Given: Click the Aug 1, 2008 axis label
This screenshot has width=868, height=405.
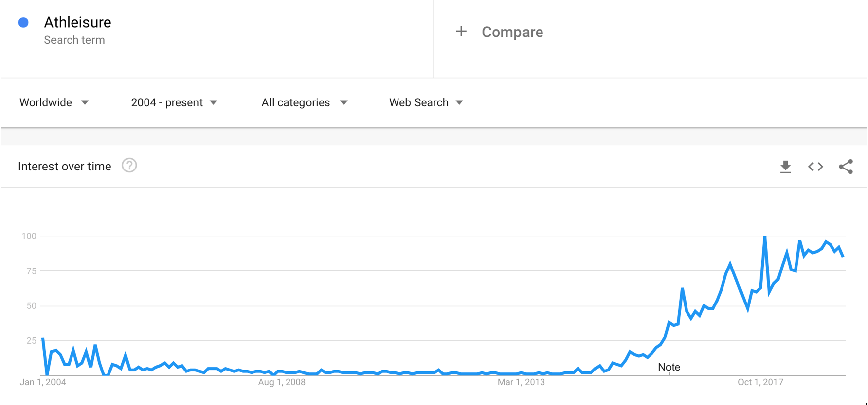Looking at the screenshot, I should coord(282,382).
